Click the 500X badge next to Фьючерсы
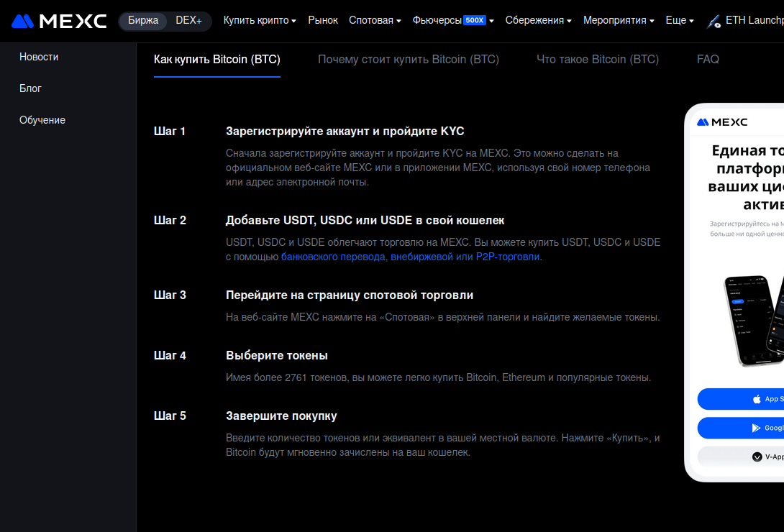 (x=475, y=20)
